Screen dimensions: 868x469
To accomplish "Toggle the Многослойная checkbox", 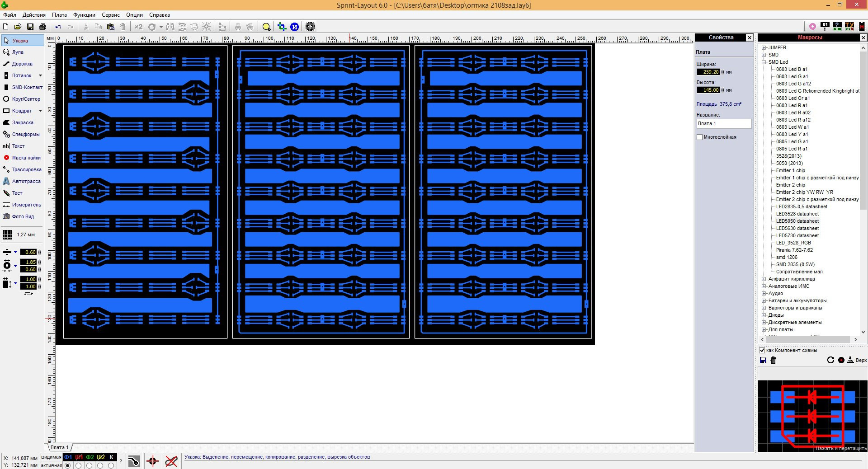I will tap(700, 137).
